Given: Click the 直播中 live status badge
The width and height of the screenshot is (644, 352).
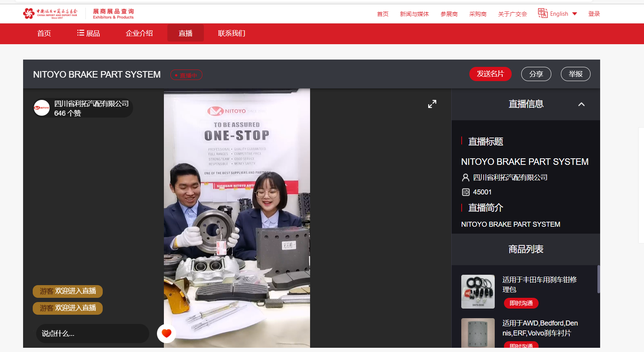Looking at the screenshot, I should 186,75.
